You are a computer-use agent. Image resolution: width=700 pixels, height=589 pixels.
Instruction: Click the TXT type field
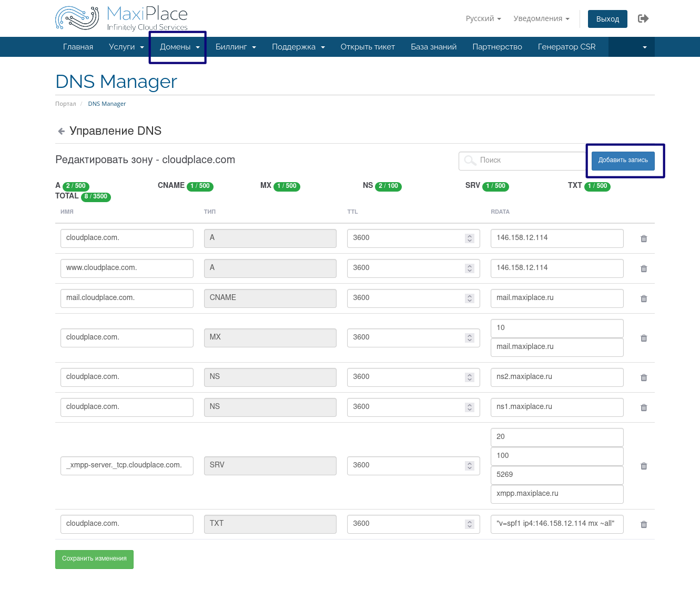(x=270, y=524)
